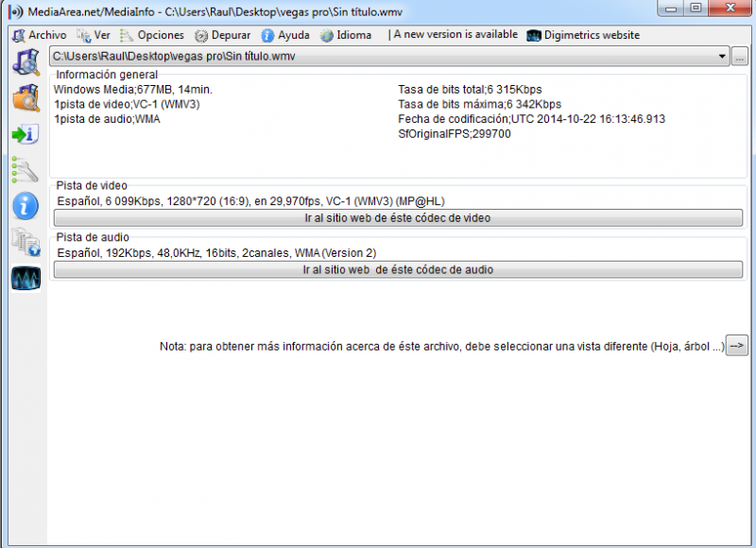Image resolution: width=756 pixels, height=548 pixels.
Task: Click the documents-with-globe sidebar icon
Action: pos(26,242)
